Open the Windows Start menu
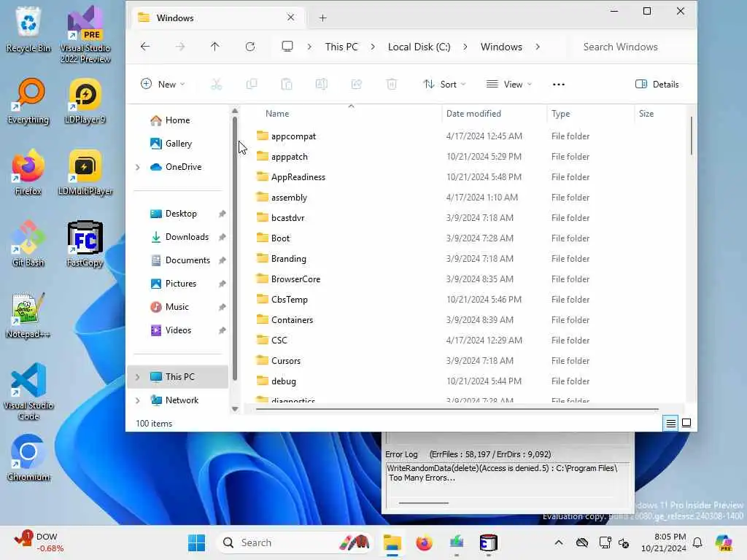 (x=196, y=542)
